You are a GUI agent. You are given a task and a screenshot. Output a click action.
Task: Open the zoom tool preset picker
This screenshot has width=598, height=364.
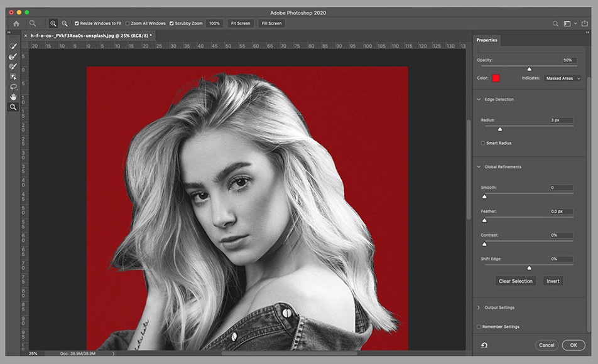(35, 24)
